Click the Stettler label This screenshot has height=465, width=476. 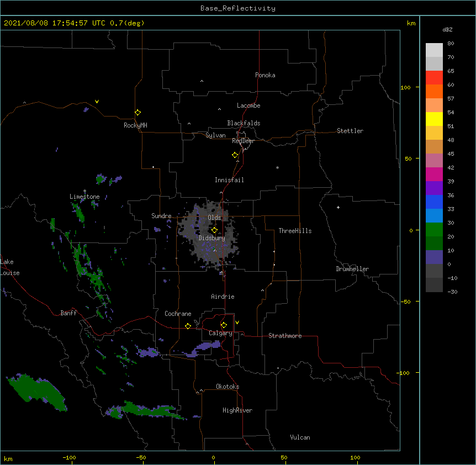point(350,131)
